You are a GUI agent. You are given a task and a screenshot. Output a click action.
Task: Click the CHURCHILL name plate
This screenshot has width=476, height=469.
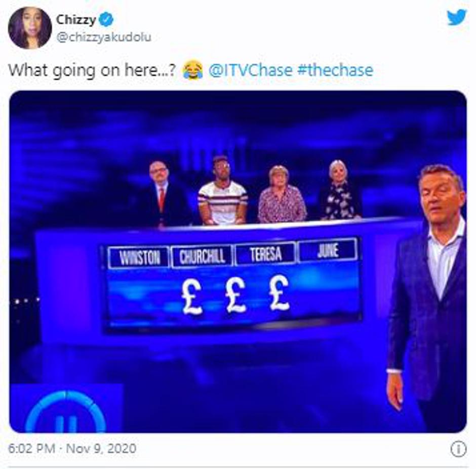point(202,256)
